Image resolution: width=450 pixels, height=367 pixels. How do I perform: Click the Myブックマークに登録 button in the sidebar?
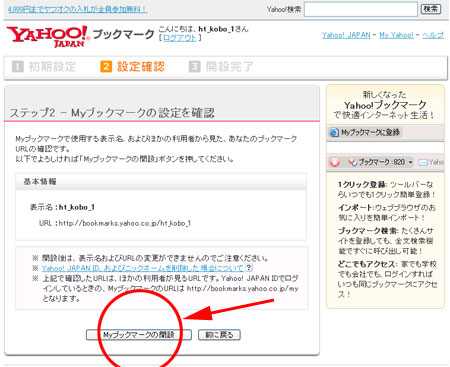click(365, 132)
